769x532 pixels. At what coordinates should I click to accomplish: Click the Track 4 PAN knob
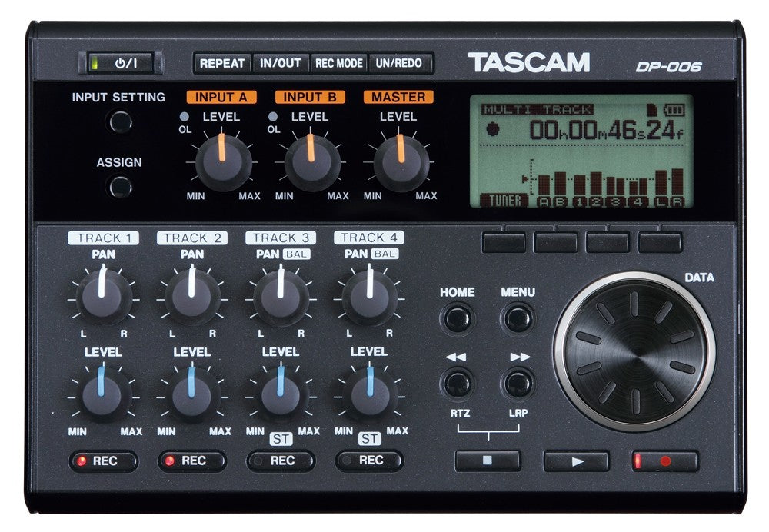369,297
